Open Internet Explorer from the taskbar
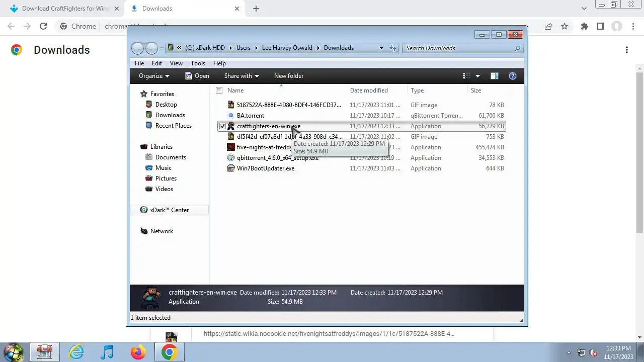The height and width of the screenshot is (362, 644). click(x=76, y=352)
